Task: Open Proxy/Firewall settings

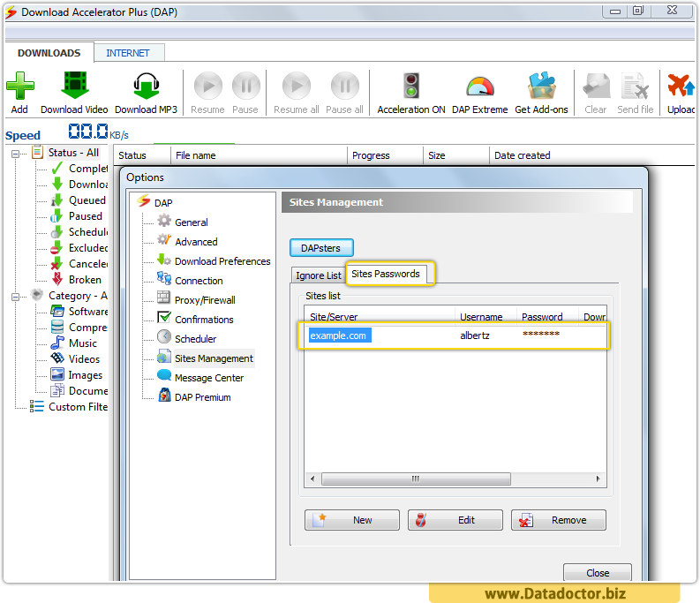Action: (205, 300)
